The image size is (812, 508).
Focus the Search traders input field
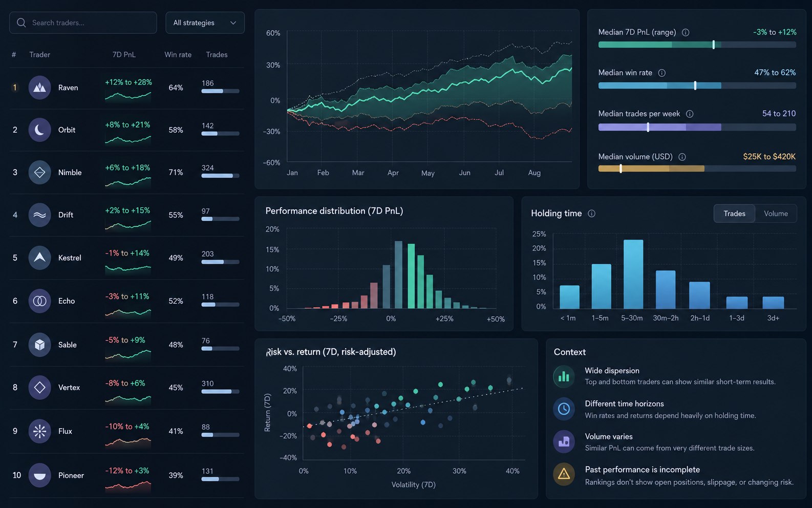tap(83, 23)
